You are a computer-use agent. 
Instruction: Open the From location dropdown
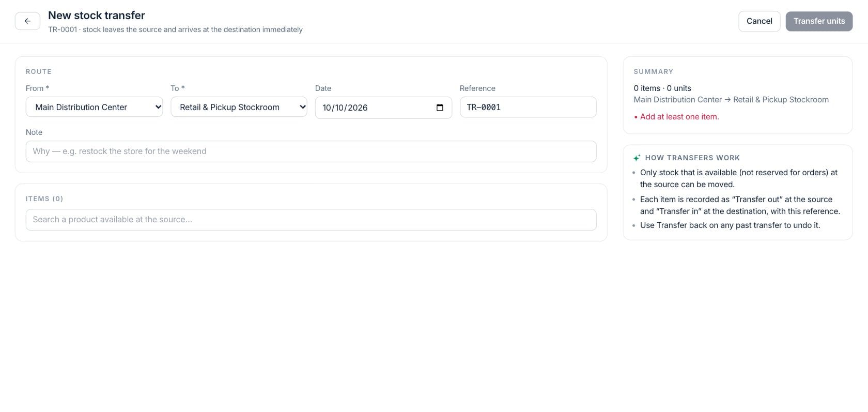[x=94, y=107]
